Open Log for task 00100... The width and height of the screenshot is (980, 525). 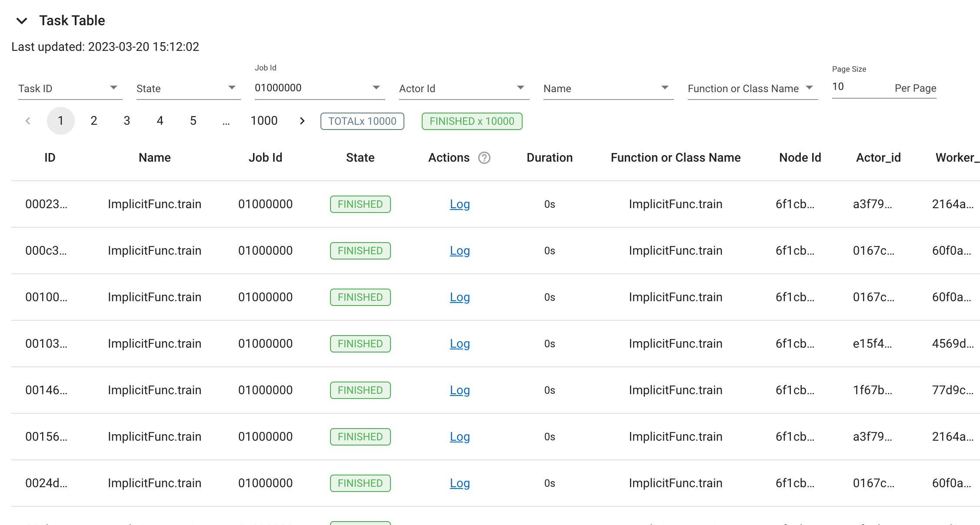pos(460,297)
